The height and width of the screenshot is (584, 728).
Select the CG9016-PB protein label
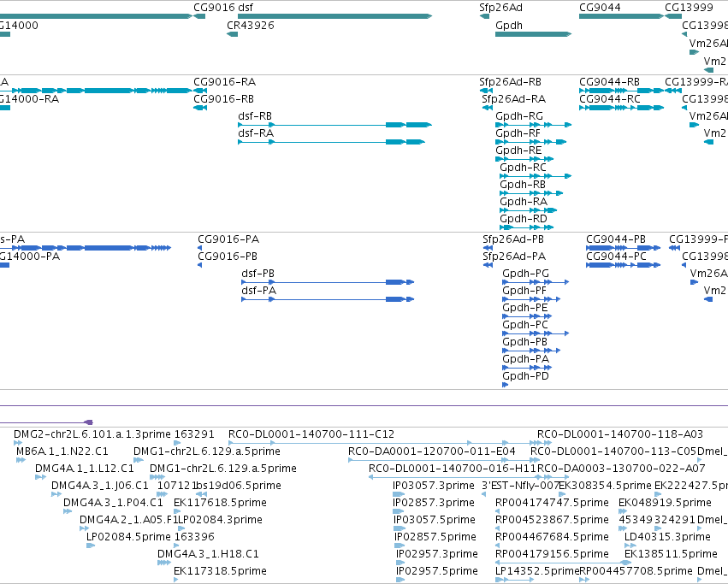click(x=228, y=257)
